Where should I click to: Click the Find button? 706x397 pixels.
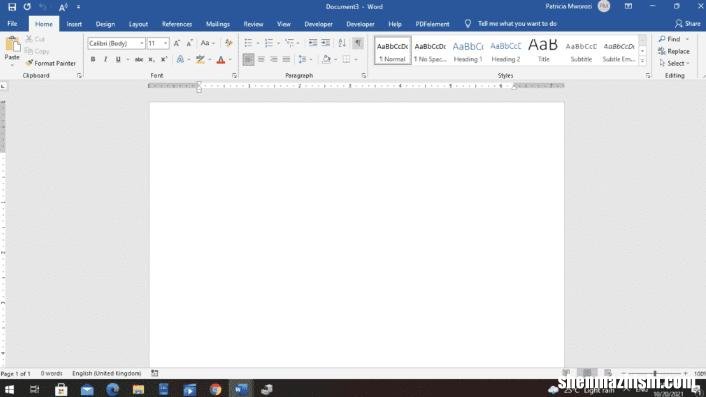point(670,39)
